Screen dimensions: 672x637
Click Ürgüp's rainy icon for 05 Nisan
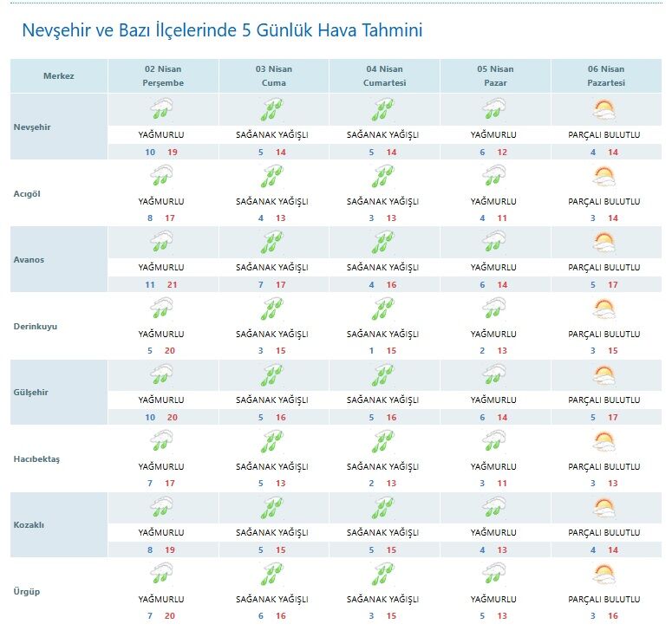tap(493, 574)
